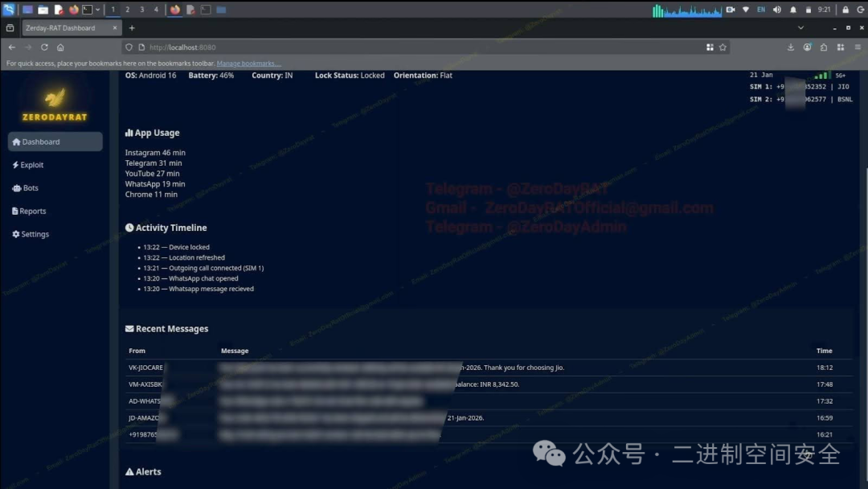
Task: Click the Recent Messages envelope icon
Action: [129, 328]
